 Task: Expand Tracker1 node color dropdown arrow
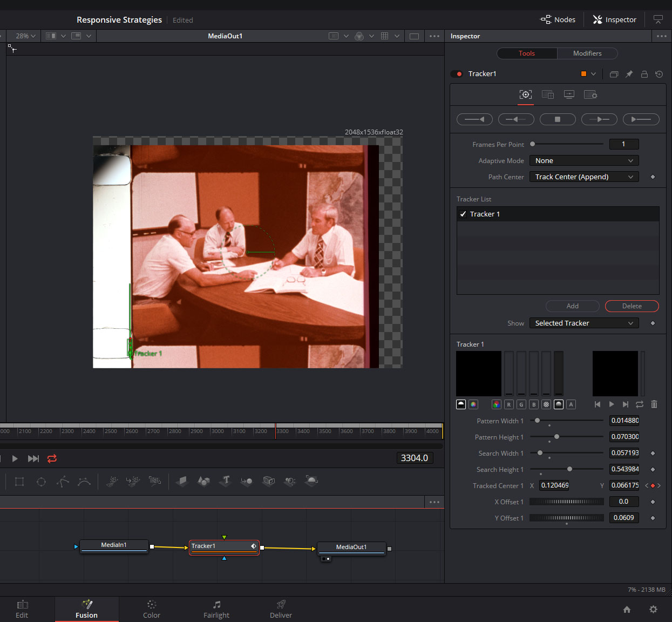594,74
